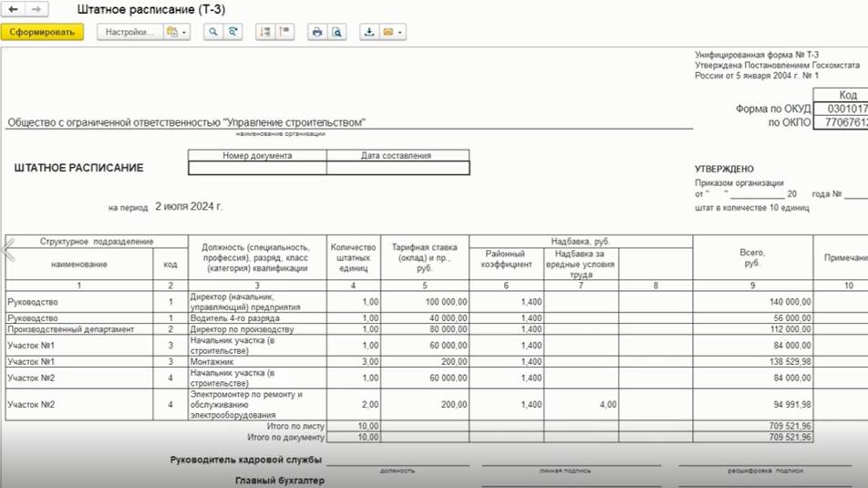Screen dimensions: 868x488
Task: Click the 3,00 staff units cell
Action: tap(353, 362)
